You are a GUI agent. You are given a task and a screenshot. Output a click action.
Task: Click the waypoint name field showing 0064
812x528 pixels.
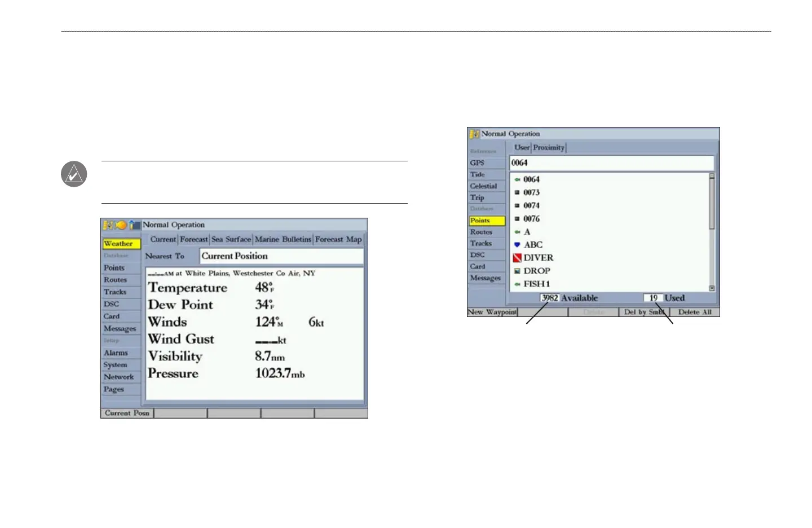point(612,163)
